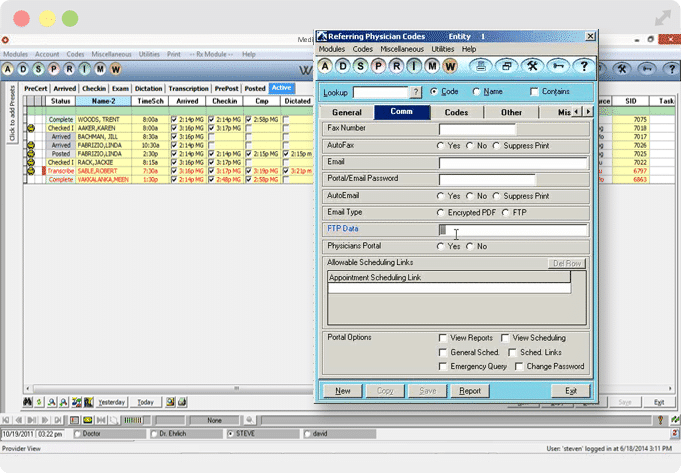
Task: Select the Transcription tab in main window
Action: [x=188, y=89]
